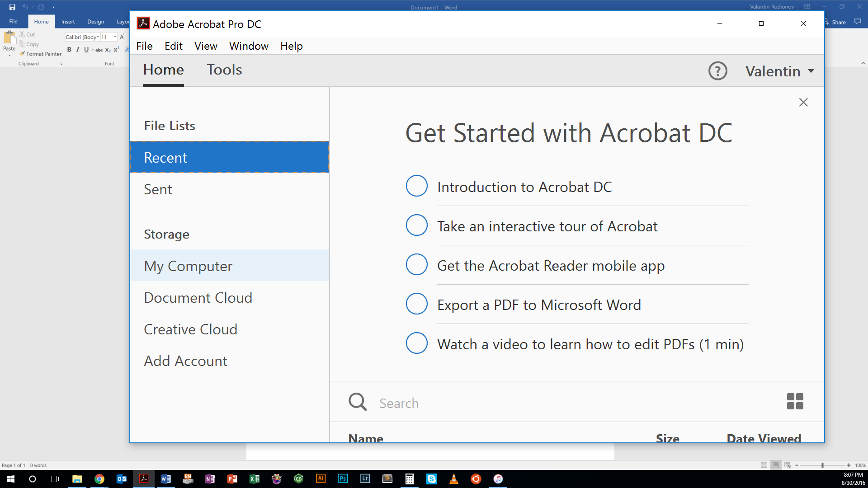
Task: Click the Home tab in Acrobat
Action: [x=164, y=70]
